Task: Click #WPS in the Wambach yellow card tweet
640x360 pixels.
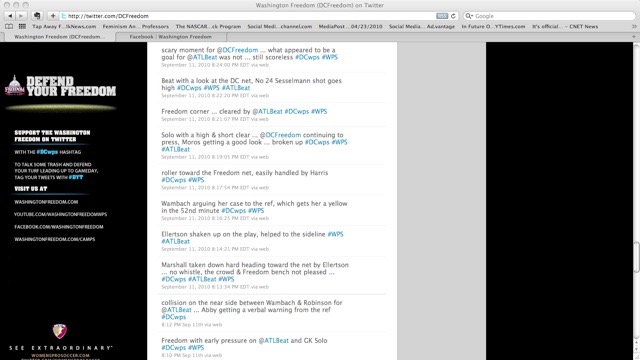Action: [x=256, y=211]
